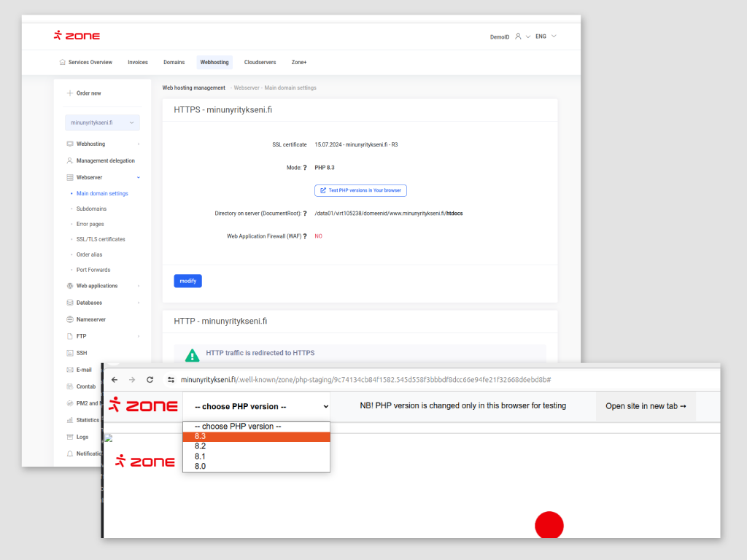The height and width of the screenshot is (560, 747).
Task: Open the choose PHP version dropdown
Action: point(256,407)
